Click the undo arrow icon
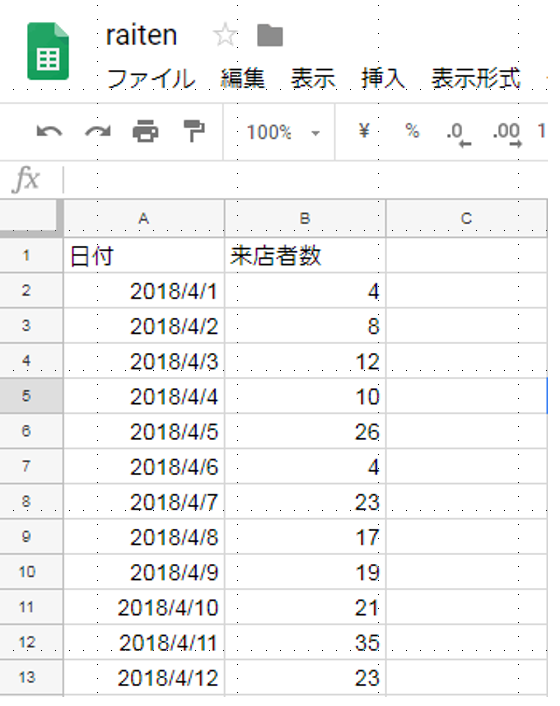This screenshot has height=706, width=560. coord(49,131)
